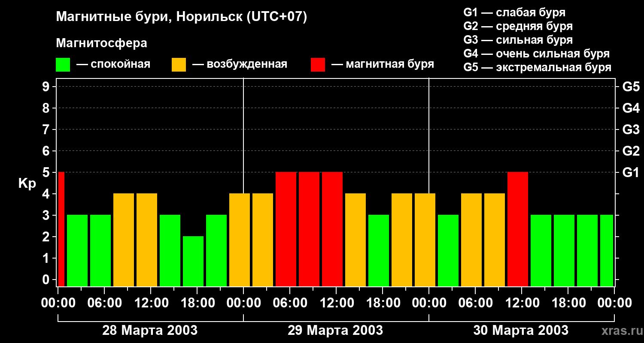
Task: Click the '18:00' time label under 30 March
Action: 568,303
